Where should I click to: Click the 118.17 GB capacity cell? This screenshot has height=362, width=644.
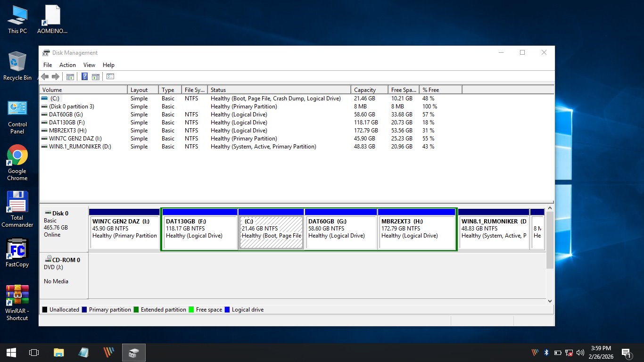(366, 123)
